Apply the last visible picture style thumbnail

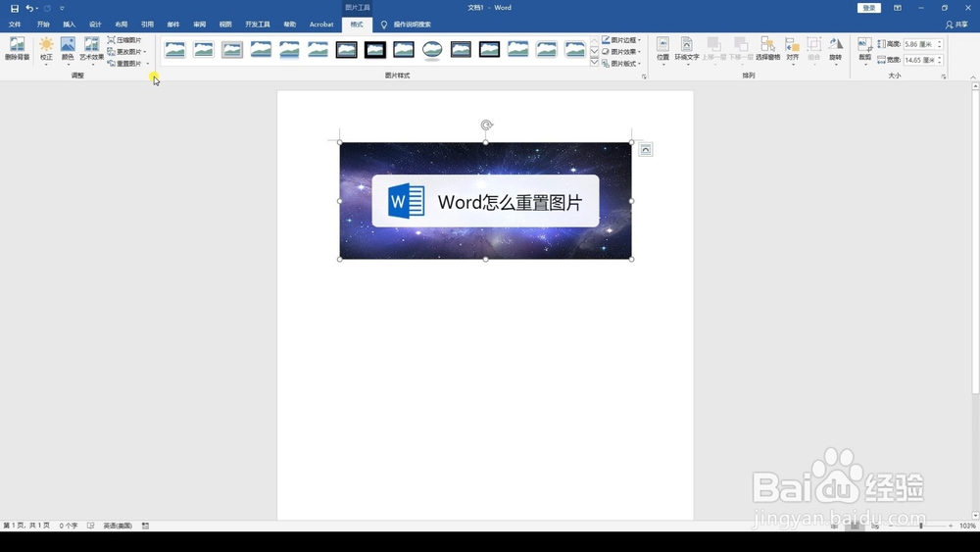[x=575, y=50]
